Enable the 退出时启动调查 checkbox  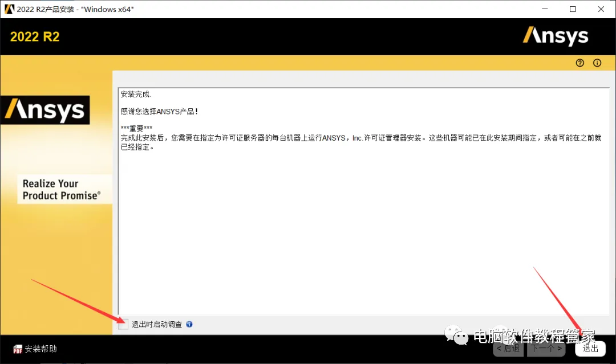click(x=123, y=324)
